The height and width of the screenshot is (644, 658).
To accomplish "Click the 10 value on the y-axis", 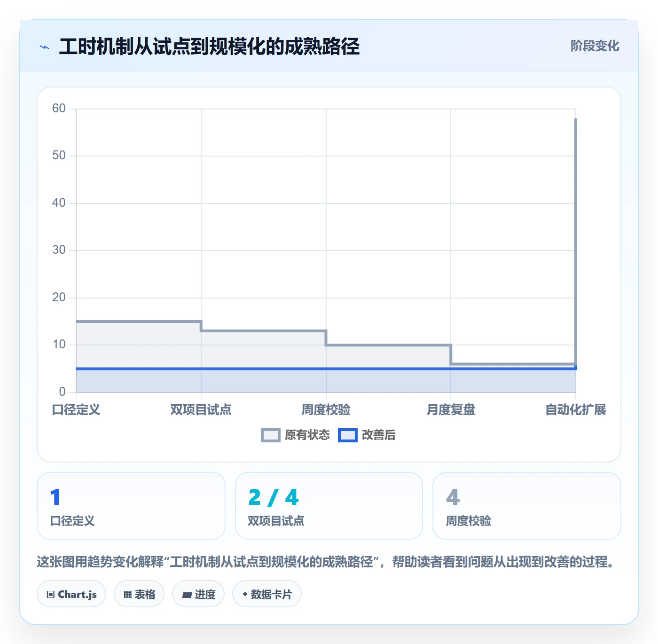I will click(59, 345).
